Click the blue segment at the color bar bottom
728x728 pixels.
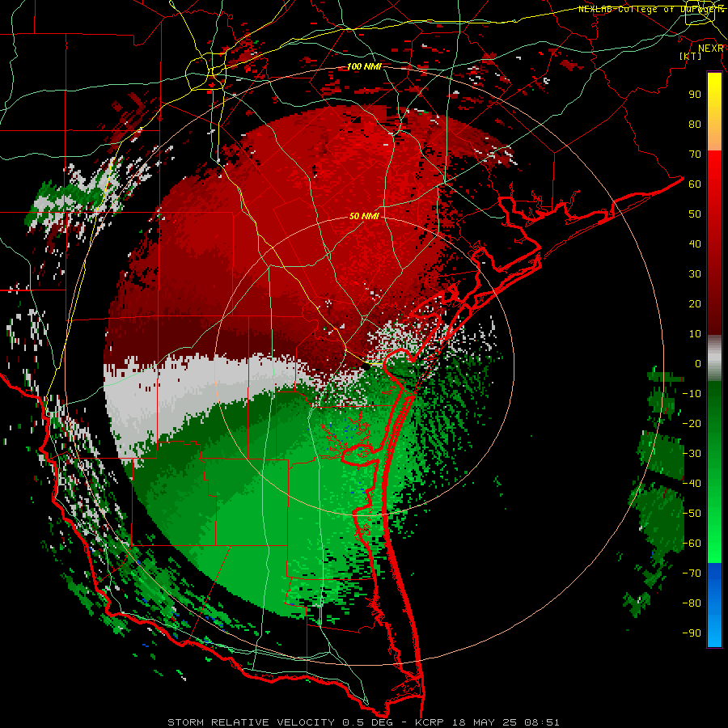(x=714, y=605)
